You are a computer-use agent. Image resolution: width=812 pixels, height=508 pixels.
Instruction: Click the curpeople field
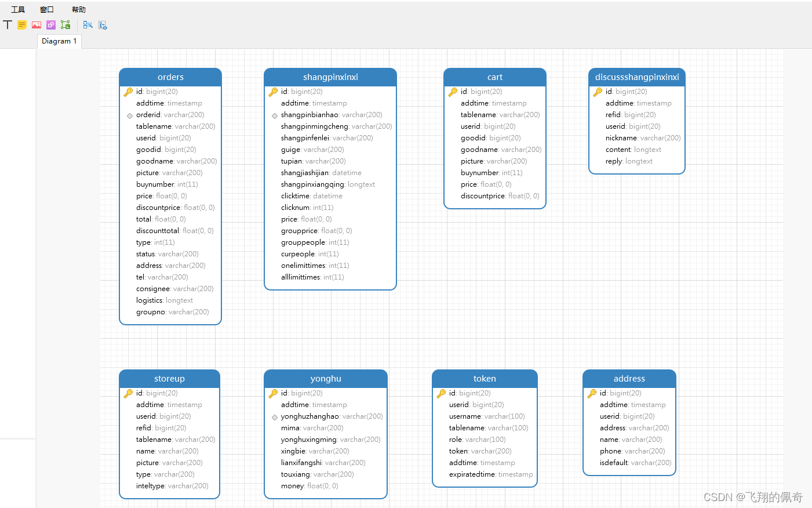pos(310,254)
